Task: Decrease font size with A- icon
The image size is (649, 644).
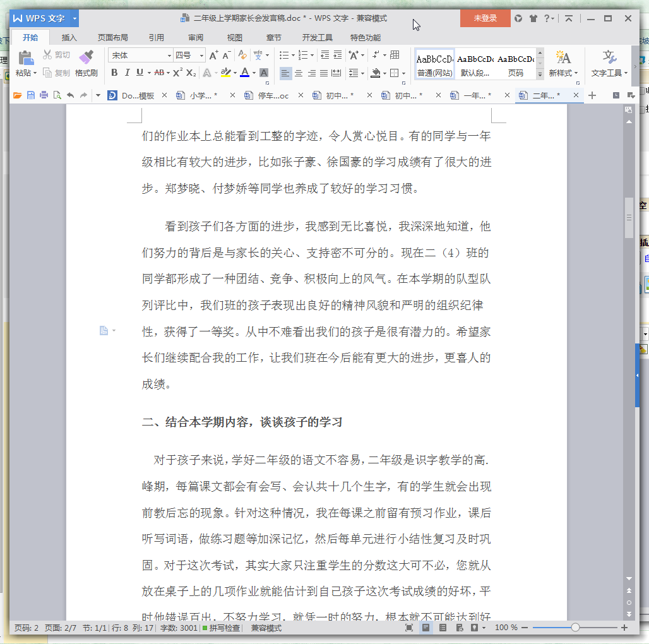Action: (227, 55)
